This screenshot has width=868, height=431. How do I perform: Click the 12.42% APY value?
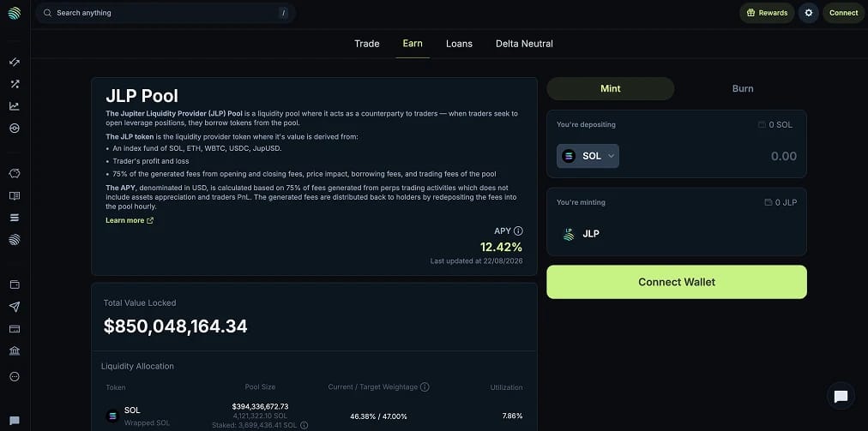(501, 247)
